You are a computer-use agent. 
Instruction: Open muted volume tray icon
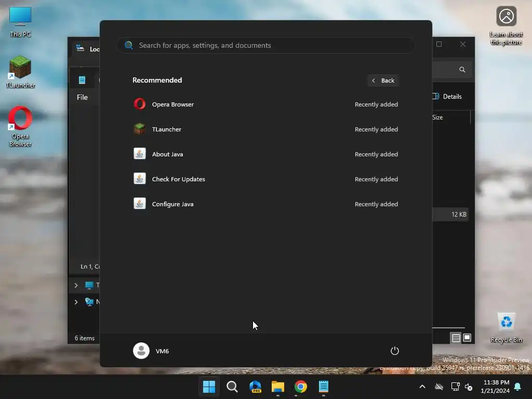(x=469, y=387)
